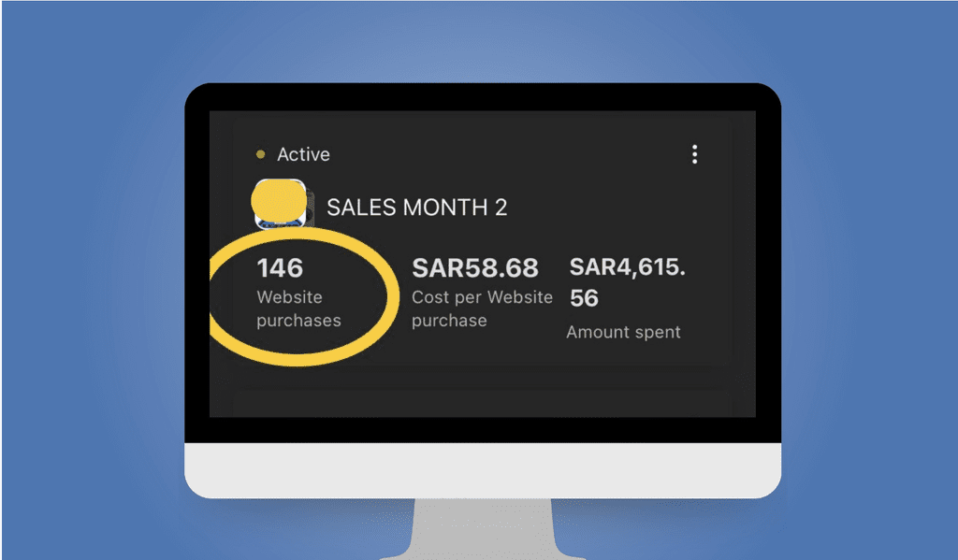The height and width of the screenshot is (560, 958).
Task: Open the three-dot options menu
Action: tap(695, 154)
